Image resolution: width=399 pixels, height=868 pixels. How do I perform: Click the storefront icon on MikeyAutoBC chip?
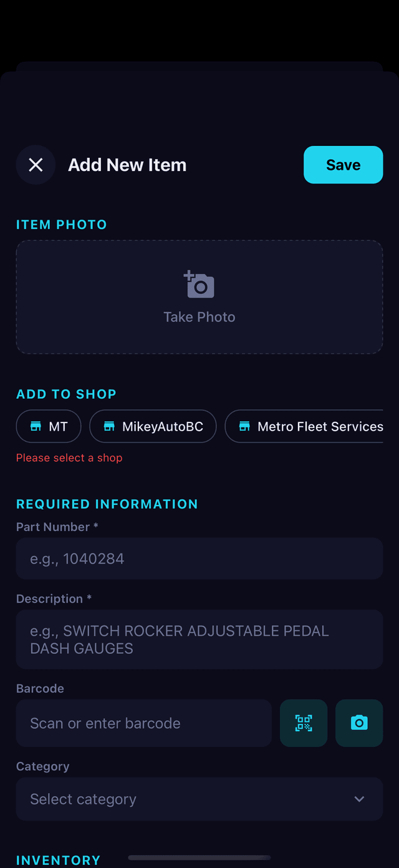[109, 426]
